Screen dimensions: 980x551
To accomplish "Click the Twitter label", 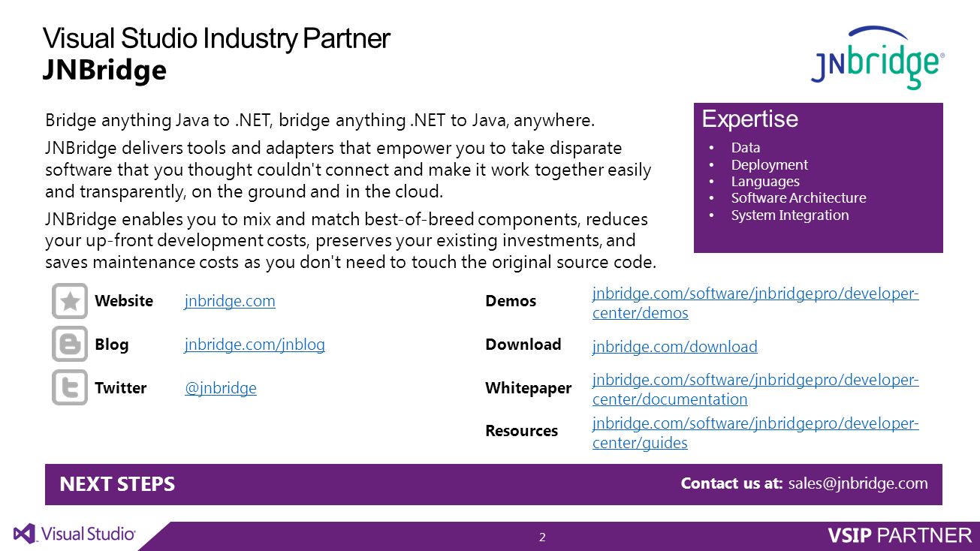I will (120, 388).
